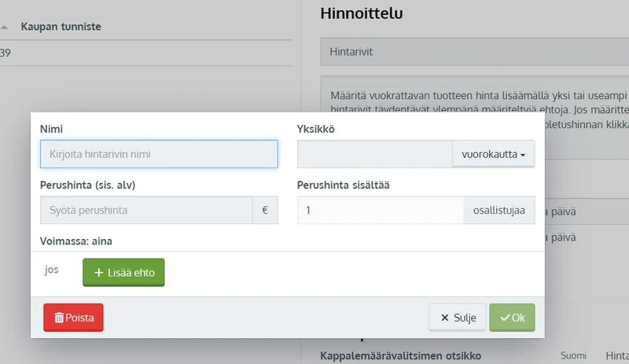Click the row value 39
This screenshot has height=364, width=629.
(x=6, y=53)
